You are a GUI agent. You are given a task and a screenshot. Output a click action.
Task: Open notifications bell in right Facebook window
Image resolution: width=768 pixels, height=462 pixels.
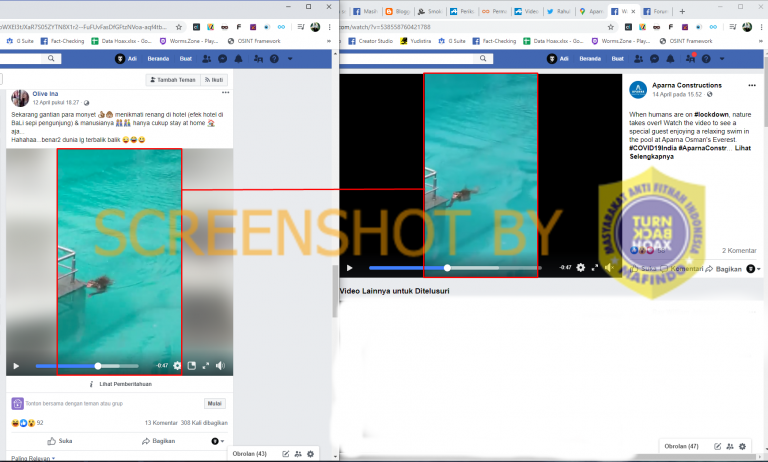click(671, 59)
